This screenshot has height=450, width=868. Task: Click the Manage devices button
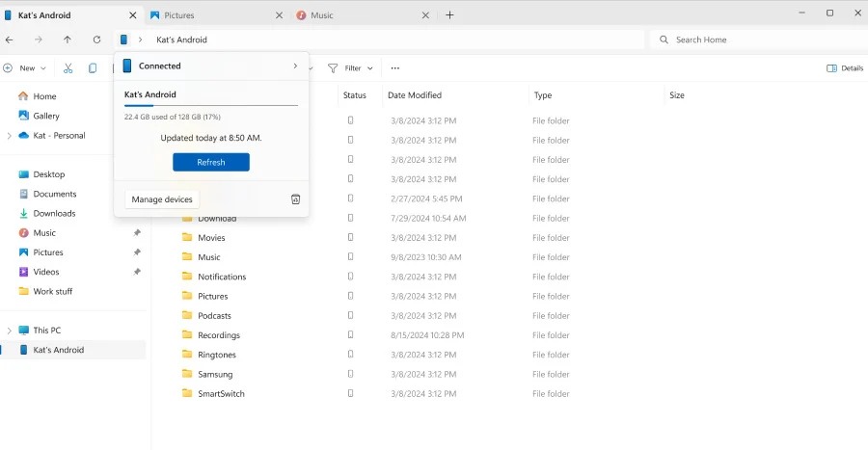(x=162, y=199)
